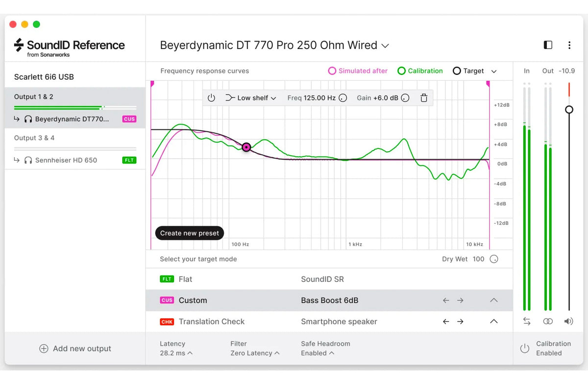The height and width of the screenshot is (392, 588).
Task: Click the In meter label
Action: (527, 71)
